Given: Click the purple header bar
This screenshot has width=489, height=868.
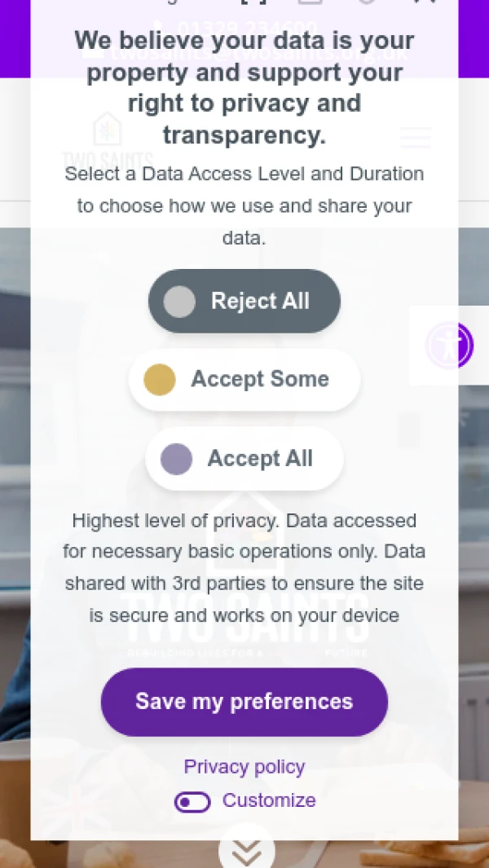Looking at the screenshot, I should (474, 41).
